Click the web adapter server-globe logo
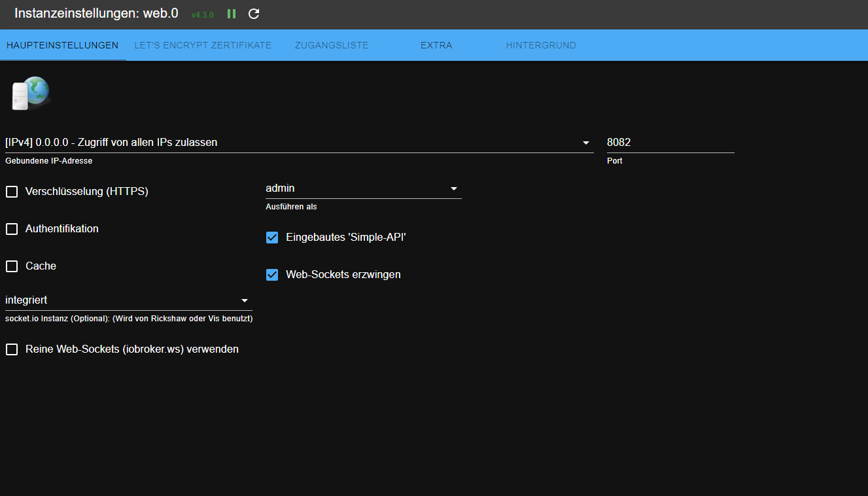 30,93
